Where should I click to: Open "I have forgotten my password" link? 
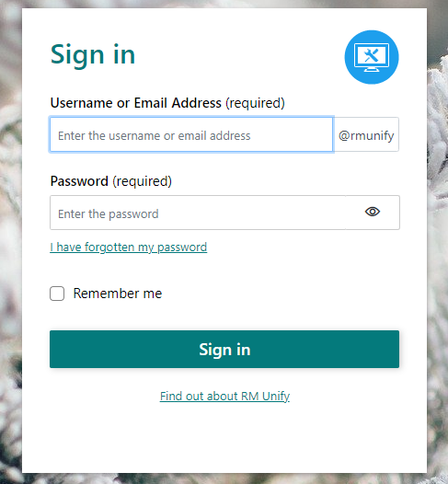[x=129, y=248]
